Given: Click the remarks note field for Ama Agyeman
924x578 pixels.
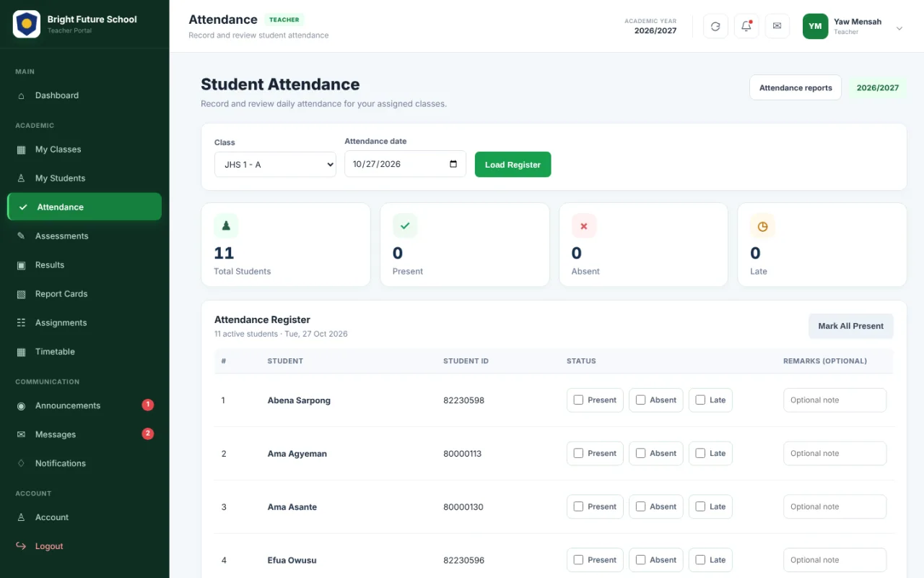Looking at the screenshot, I should click(x=834, y=454).
